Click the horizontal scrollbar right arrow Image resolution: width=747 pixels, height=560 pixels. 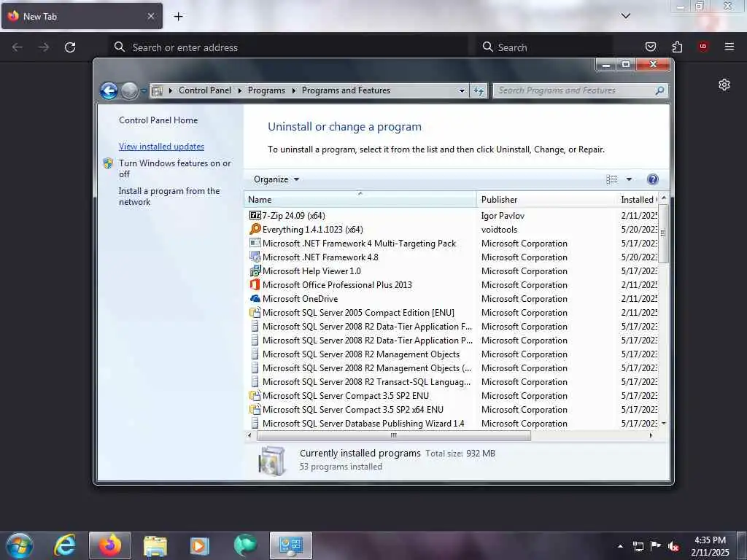point(651,436)
